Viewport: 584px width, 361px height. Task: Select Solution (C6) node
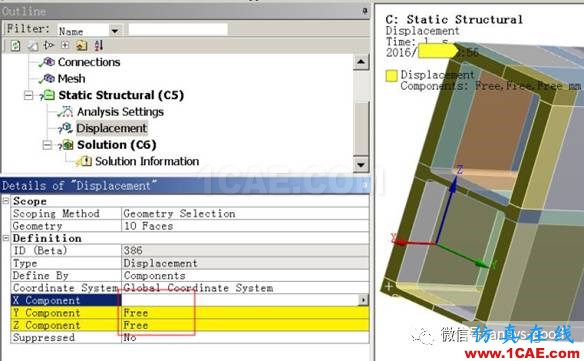point(117,145)
